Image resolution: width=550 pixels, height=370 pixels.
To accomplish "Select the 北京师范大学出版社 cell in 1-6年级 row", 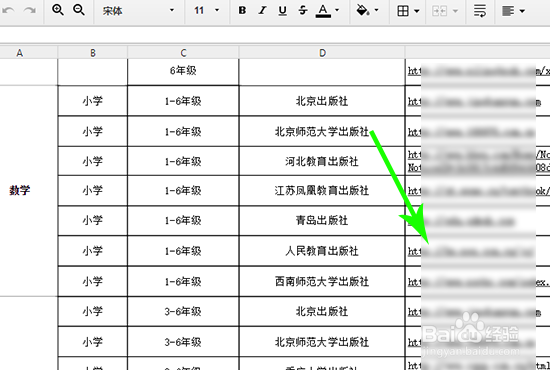I will pos(322,132).
